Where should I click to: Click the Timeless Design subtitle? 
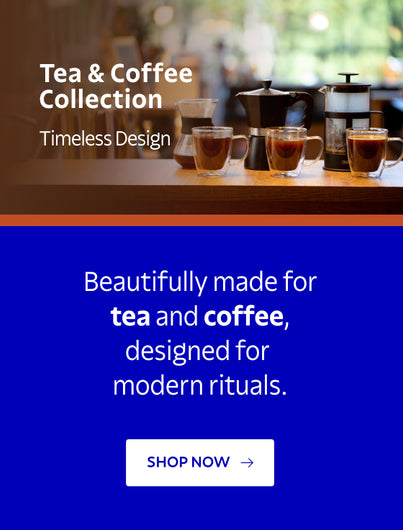(105, 139)
